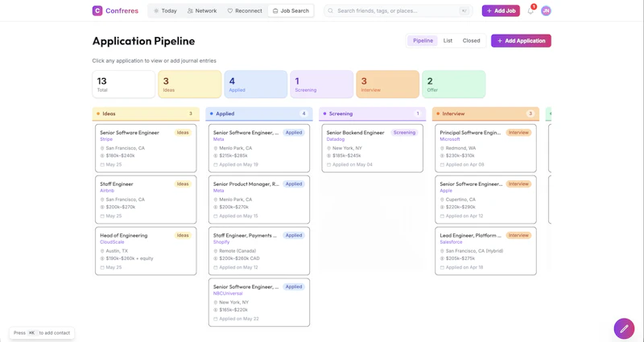Click the add contact shortcut hint

coord(42,333)
